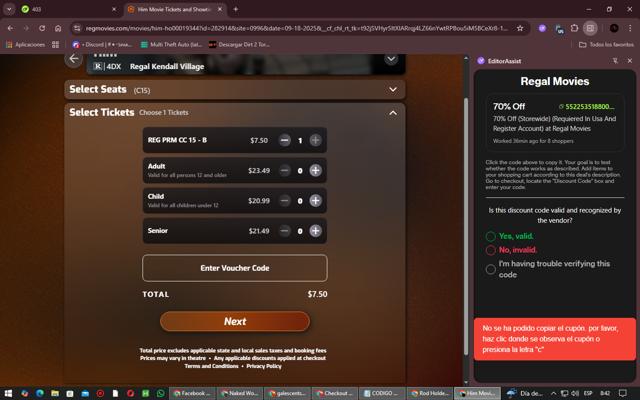
Task: Click the page vertical scrollbar
Action: point(466,227)
